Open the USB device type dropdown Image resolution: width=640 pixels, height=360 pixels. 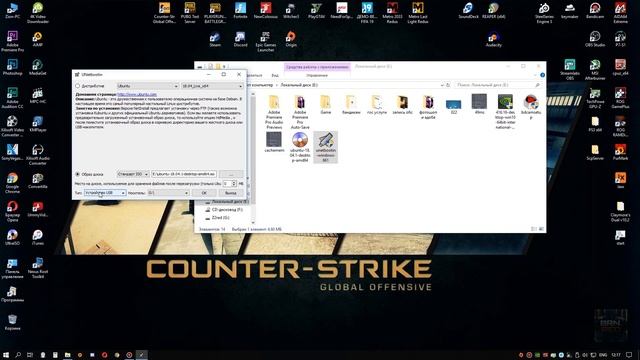(105, 193)
